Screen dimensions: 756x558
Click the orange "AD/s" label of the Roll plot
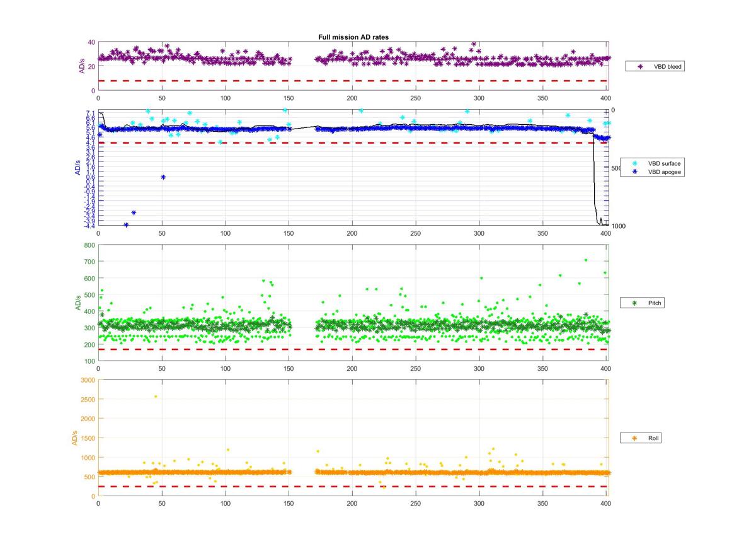74,438
